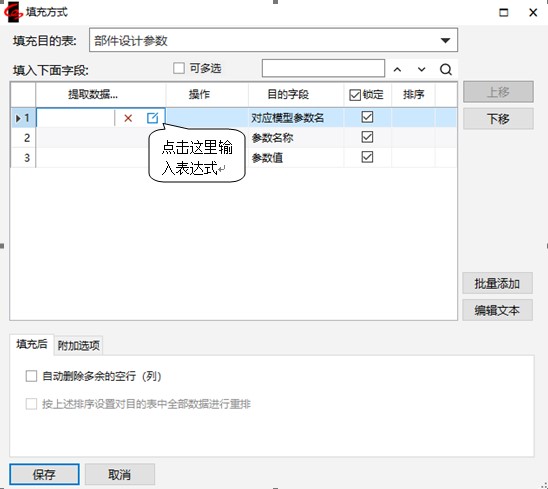Image resolution: width=548 pixels, height=489 pixels.
Task: Click the magnifier search icon
Action: coord(446,69)
